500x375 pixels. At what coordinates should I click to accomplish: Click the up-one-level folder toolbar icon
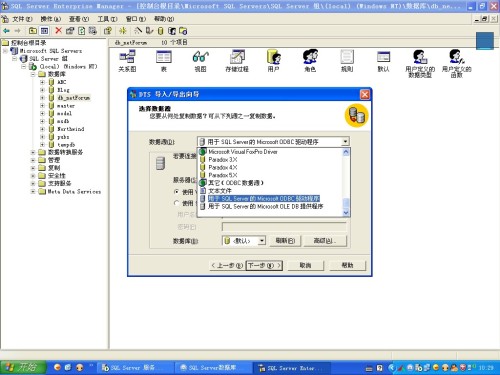pos(33,31)
